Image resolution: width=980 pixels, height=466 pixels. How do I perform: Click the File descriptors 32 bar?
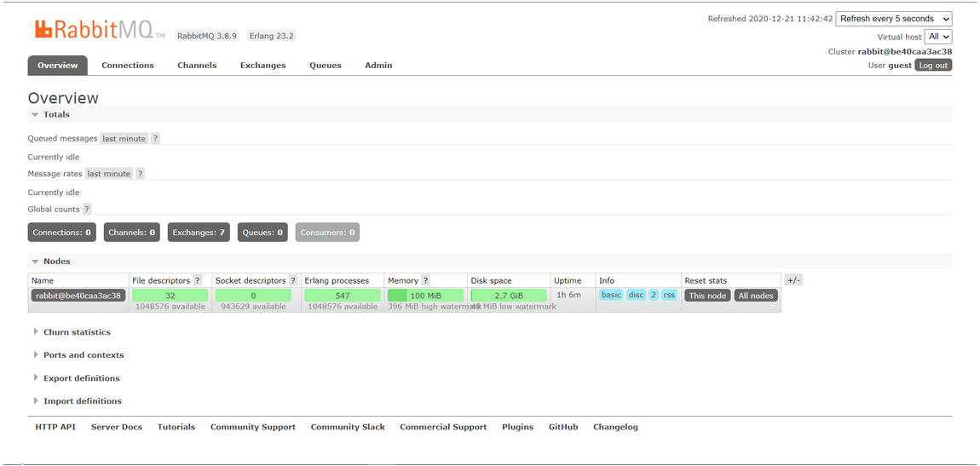[x=170, y=296]
